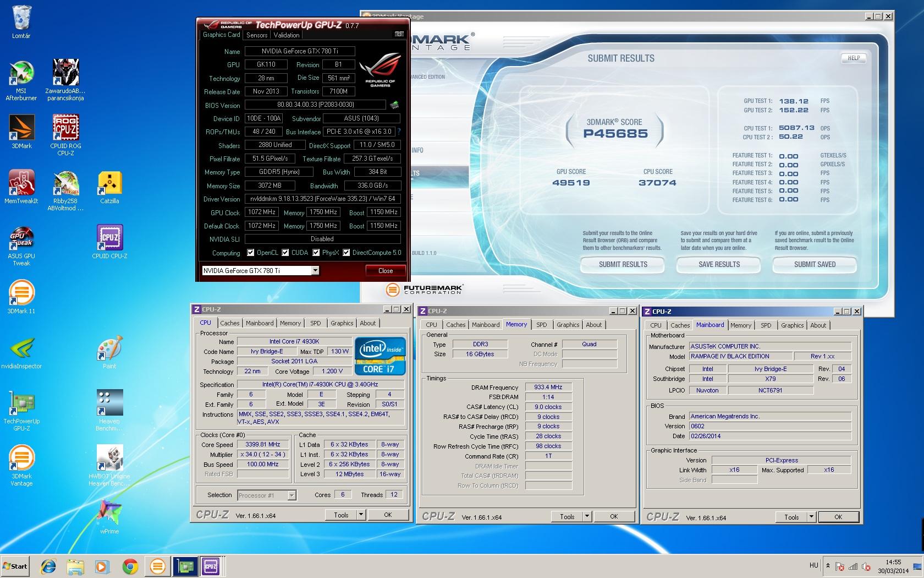Open Memory tab in CPU-Z Mainboard window

[x=740, y=325]
